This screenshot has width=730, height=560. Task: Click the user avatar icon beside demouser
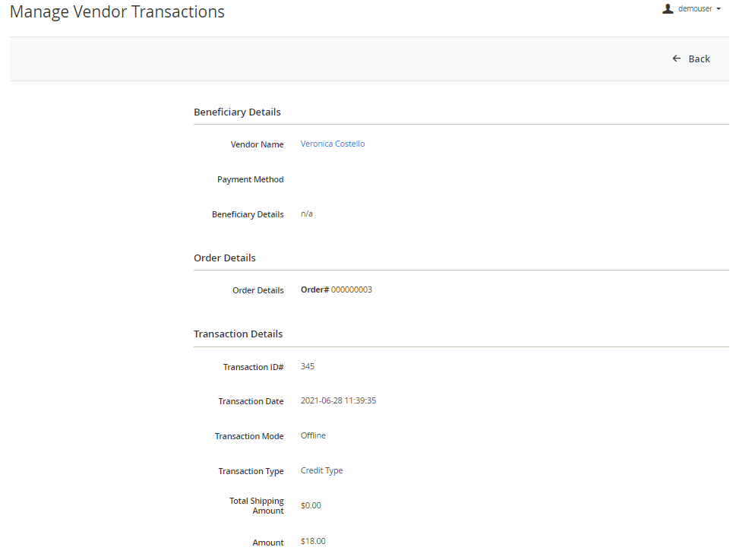pos(668,9)
